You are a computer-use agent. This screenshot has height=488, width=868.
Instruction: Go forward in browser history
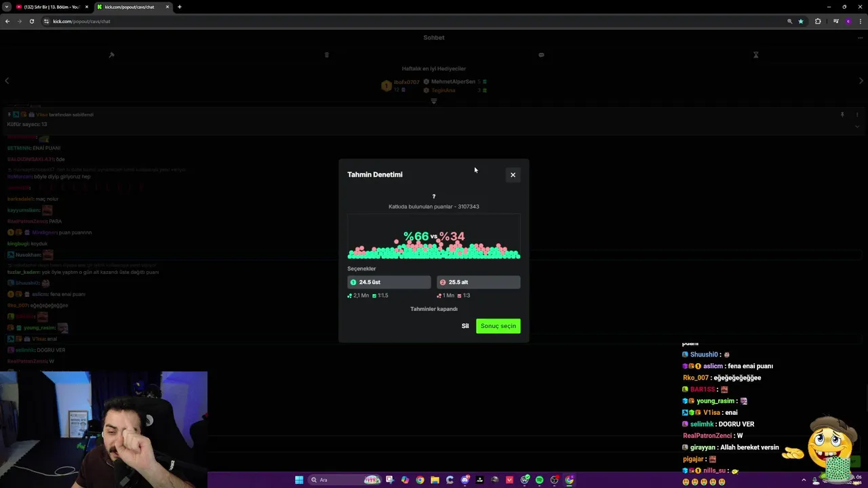click(x=20, y=21)
